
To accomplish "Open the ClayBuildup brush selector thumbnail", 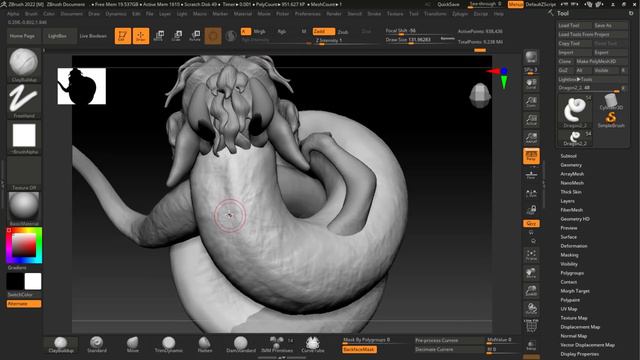I will [24, 65].
